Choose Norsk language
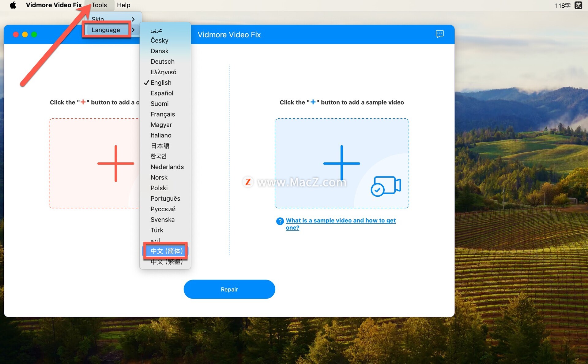 (x=165, y=177)
